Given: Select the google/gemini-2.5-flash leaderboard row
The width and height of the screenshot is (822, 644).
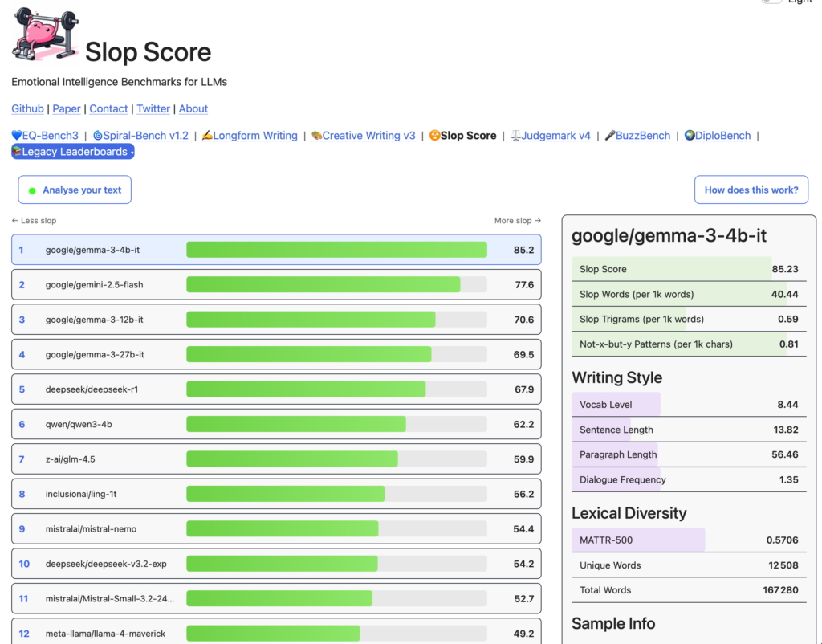Looking at the screenshot, I should 276,285.
